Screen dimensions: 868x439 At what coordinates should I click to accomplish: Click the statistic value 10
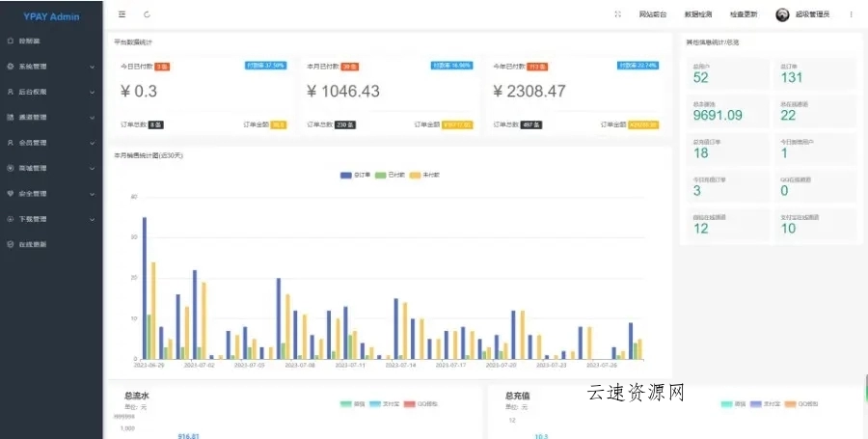point(788,228)
